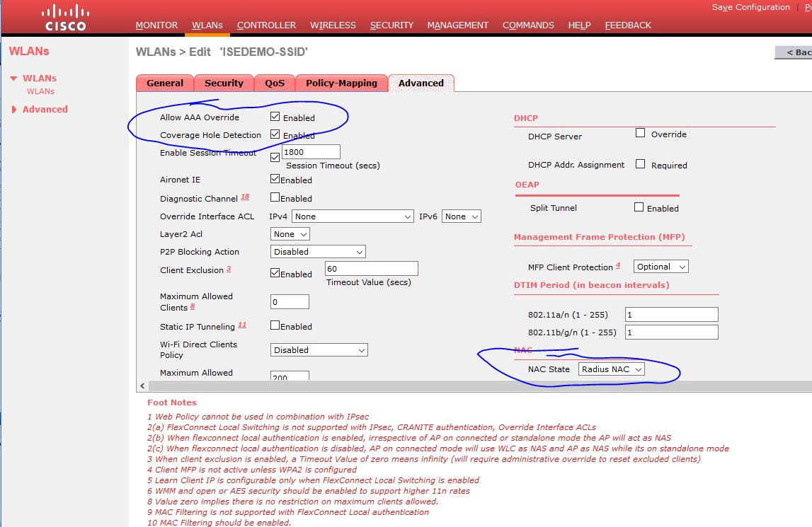
Task: Open Wi-Fi Direct Clients Policy dropdown
Action: tap(319, 350)
